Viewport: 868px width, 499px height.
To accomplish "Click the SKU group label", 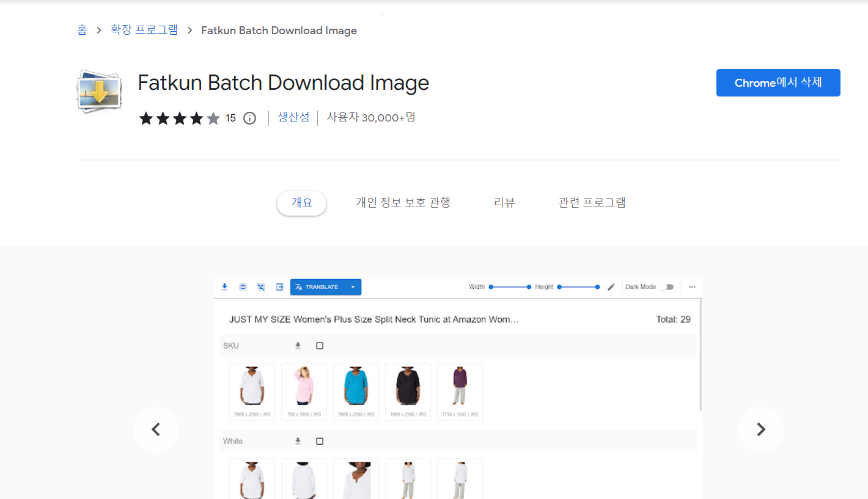I will [231, 346].
